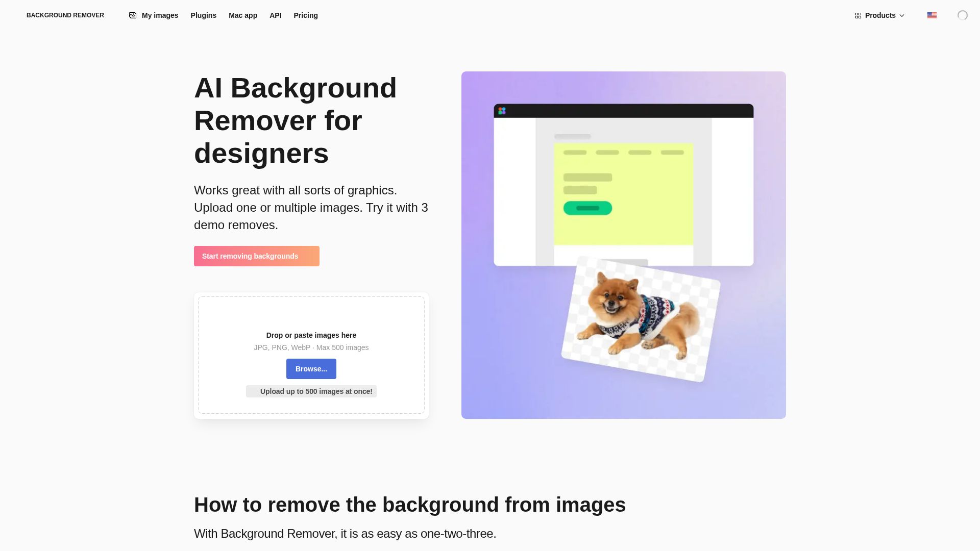This screenshot has height=551, width=980.
Task: Open the US flag language selector
Action: coord(932,15)
